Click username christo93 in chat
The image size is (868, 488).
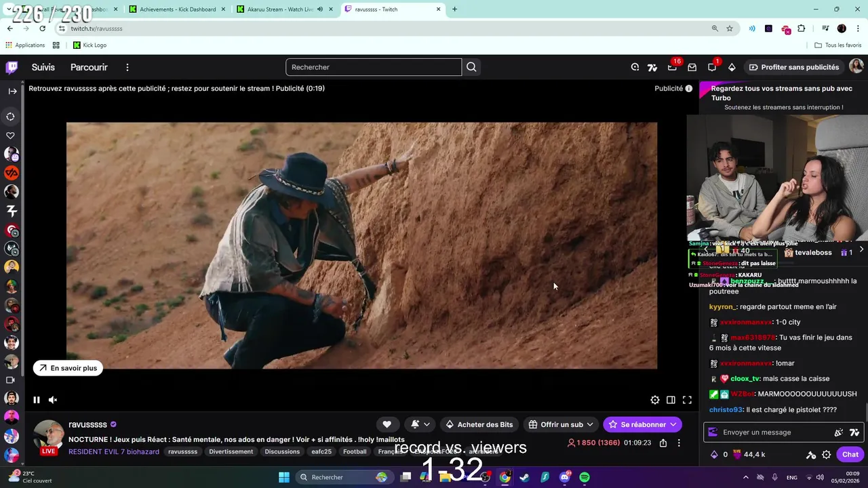(726, 410)
